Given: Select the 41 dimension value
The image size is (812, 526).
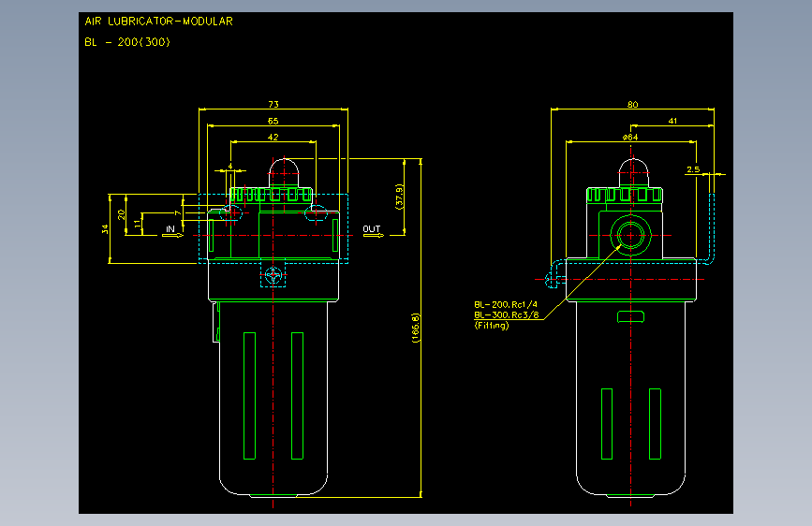Looking at the screenshot, I should (672, 121).
